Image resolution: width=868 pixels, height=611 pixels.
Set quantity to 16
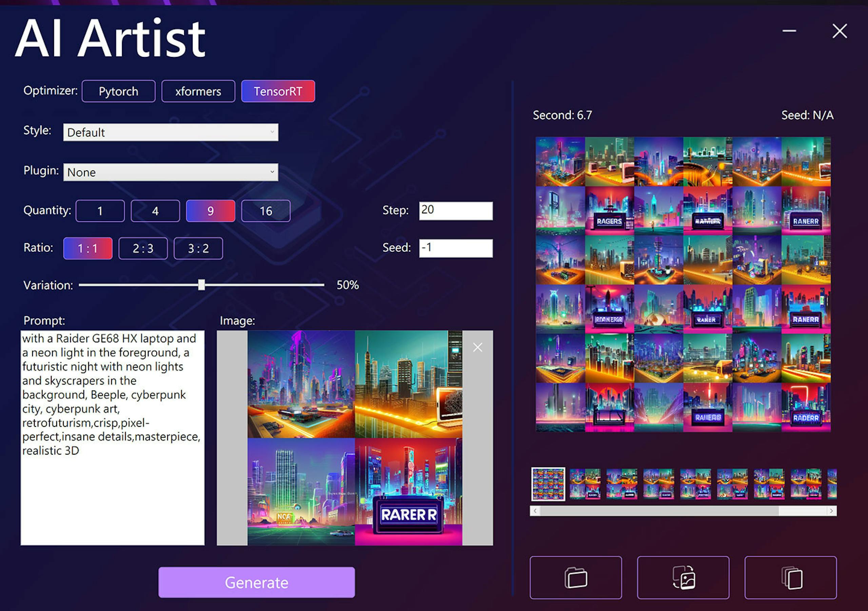[x=266, y=211]
